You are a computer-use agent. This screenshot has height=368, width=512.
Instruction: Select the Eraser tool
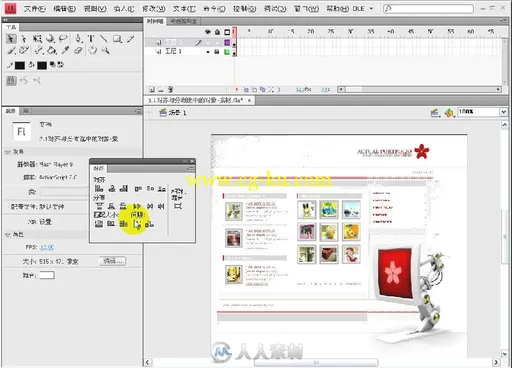click(78, 51)
